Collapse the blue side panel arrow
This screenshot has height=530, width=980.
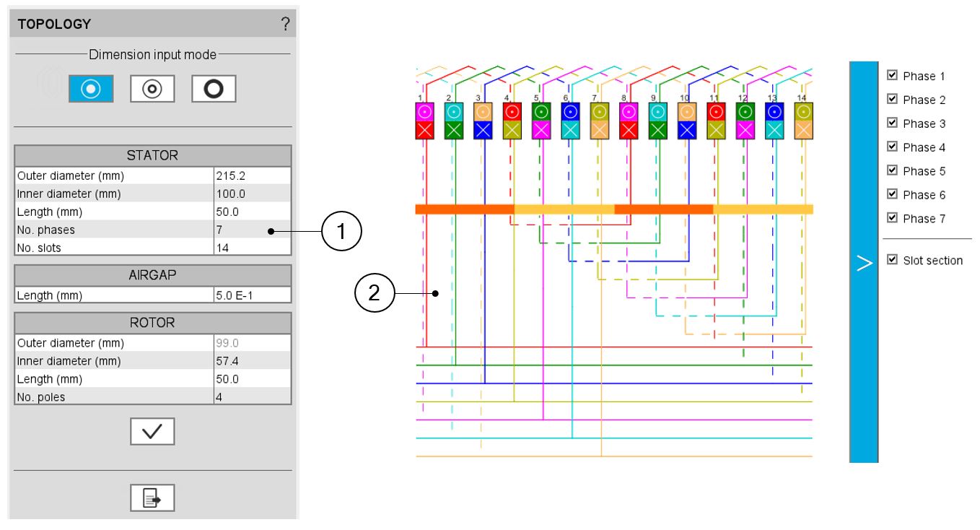(863, 262)
